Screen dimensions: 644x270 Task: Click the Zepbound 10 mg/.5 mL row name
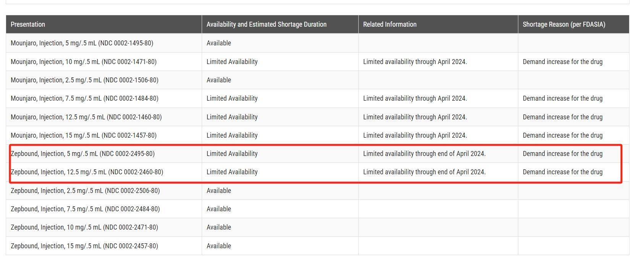click(84, 227)
